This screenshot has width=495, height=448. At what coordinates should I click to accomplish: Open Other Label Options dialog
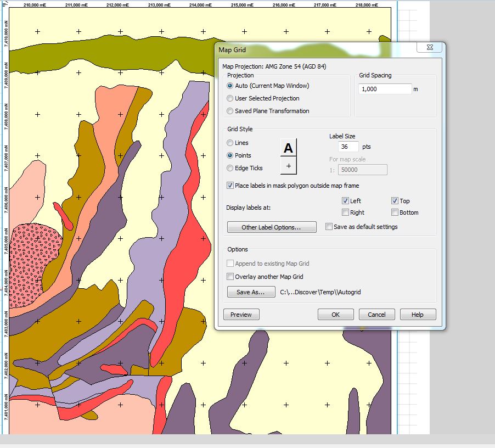click(272, 227)
